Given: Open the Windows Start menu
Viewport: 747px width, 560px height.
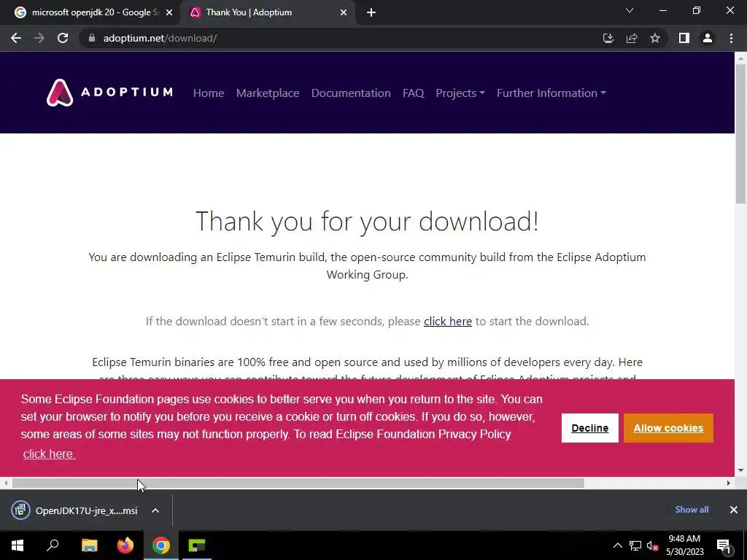Looking at the screenshot, I should coord(18,545).
